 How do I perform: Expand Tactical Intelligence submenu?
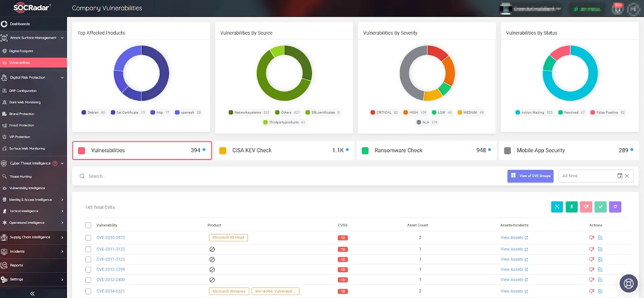coord(62,211)
